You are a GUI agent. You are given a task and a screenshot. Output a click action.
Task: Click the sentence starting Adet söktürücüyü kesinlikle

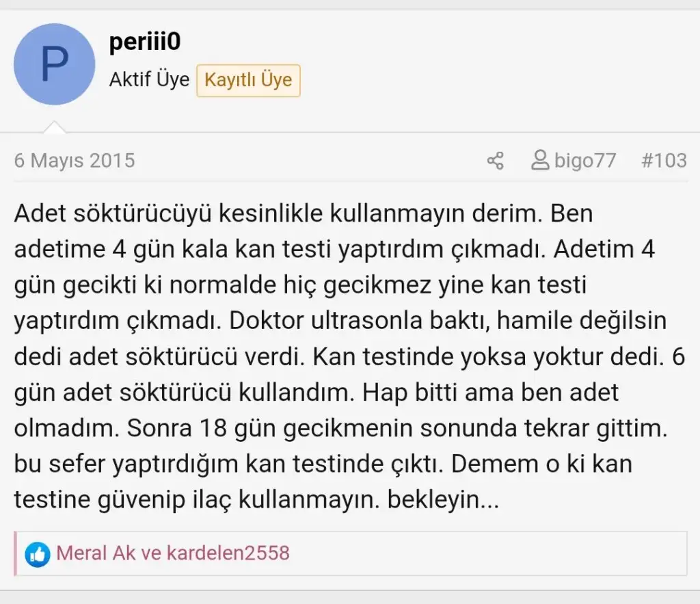pyautogui.click(x=278, y=213)
